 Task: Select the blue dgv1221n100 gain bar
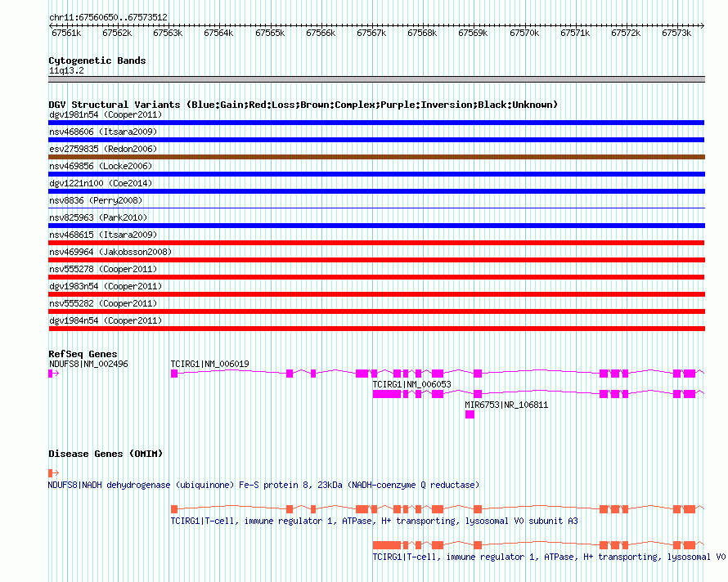pos(376,191)
